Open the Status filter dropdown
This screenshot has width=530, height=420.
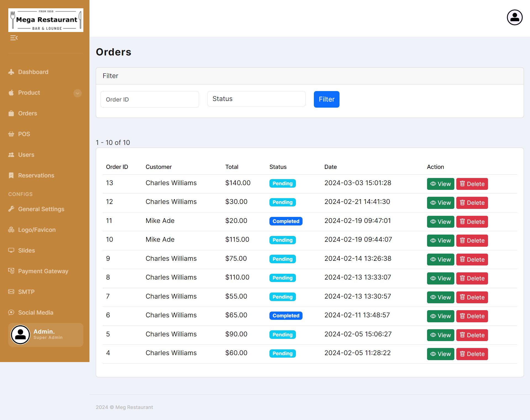(256, 99)
